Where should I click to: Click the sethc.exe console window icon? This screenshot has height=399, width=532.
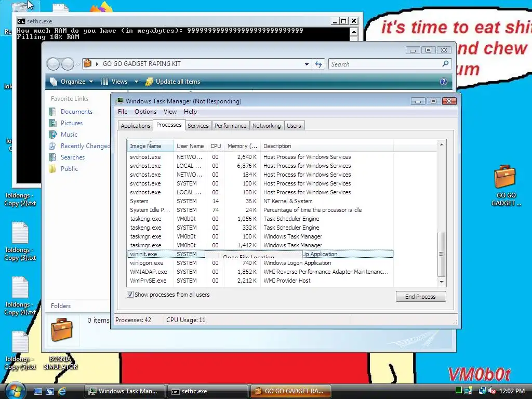pos(21,21)
